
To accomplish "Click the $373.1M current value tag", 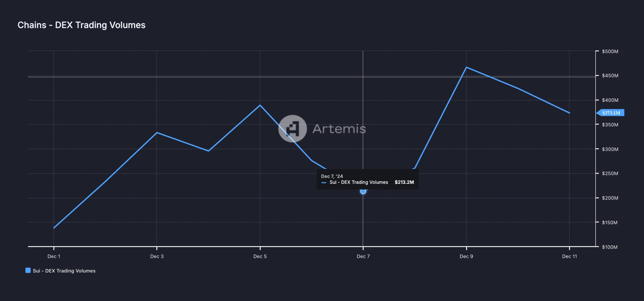I will pyautogui.click(x=611, y=113).
